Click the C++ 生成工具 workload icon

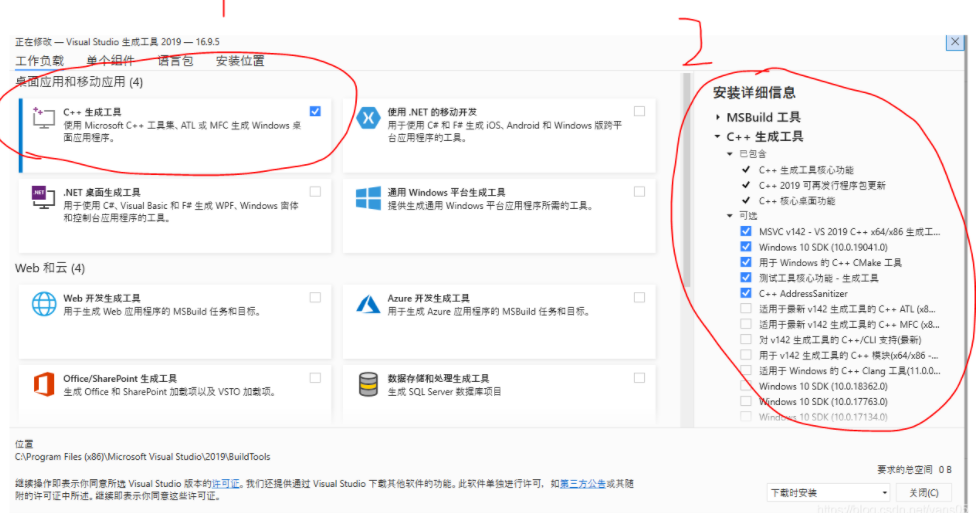[44, 118]
